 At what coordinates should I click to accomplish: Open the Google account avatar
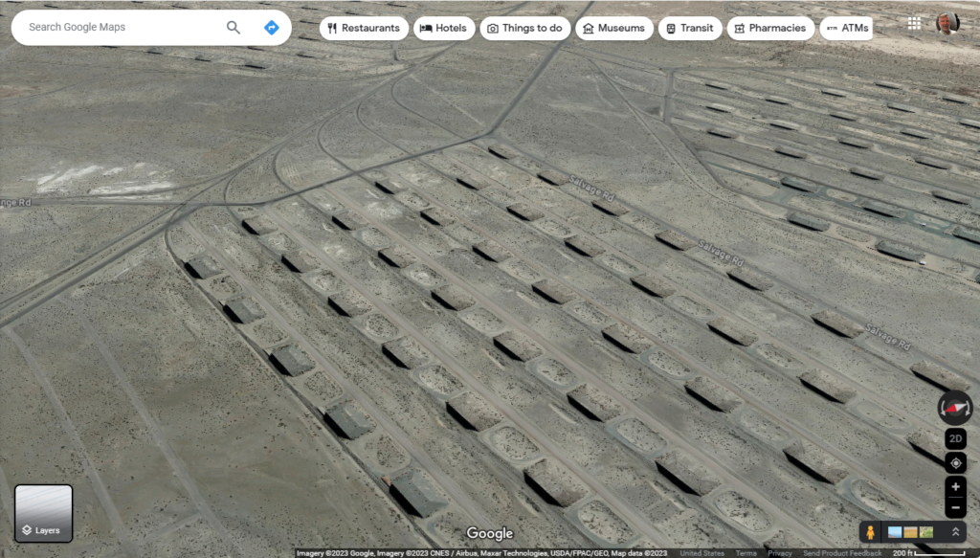pos(947,24)
